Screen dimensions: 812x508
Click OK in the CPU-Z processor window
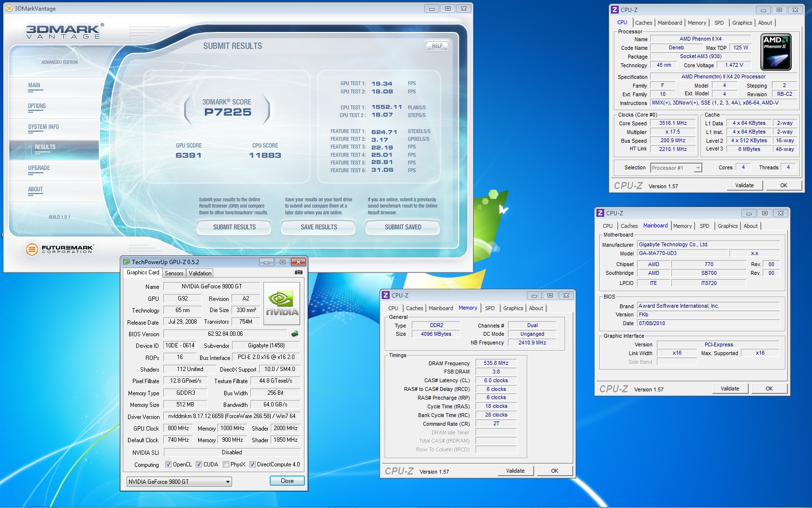(x=783, y=185)
